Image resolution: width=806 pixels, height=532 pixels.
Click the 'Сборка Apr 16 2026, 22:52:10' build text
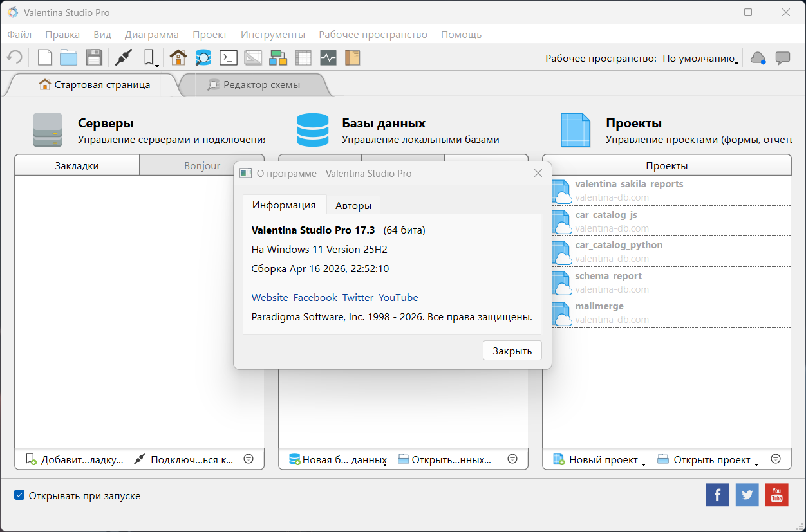click(320, 269)
